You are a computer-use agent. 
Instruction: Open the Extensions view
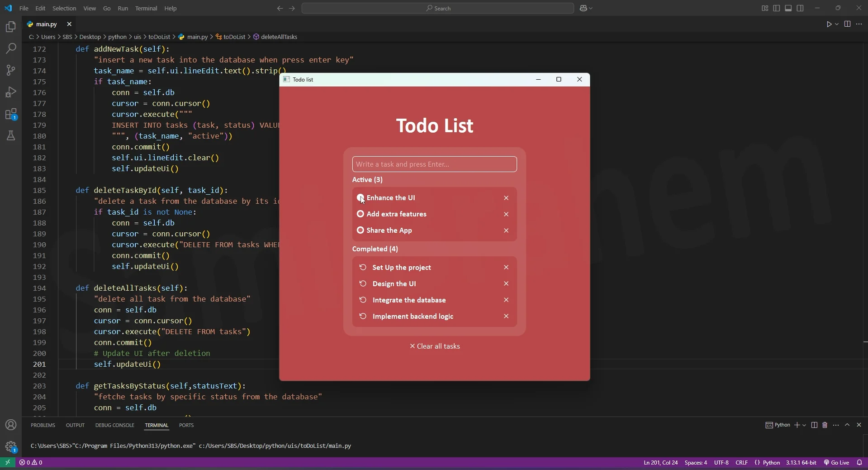click(x=10, y=114)
